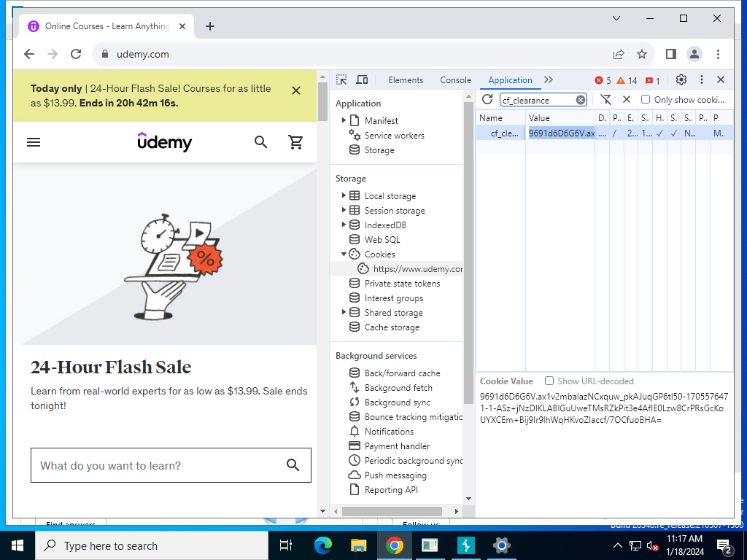Viewport: 747px width, 560px height.
Task: Click the page vertical scrollbar thumb
Action: [x=322, y=102]
